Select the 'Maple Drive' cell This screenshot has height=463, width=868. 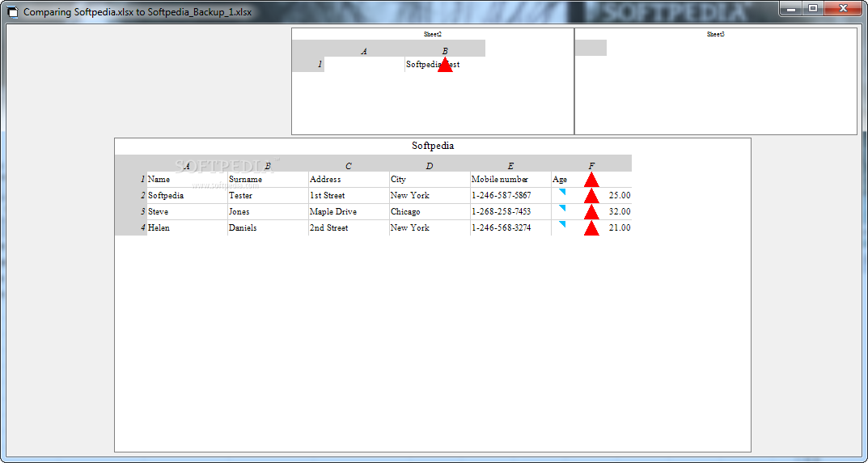click(349, 211)
